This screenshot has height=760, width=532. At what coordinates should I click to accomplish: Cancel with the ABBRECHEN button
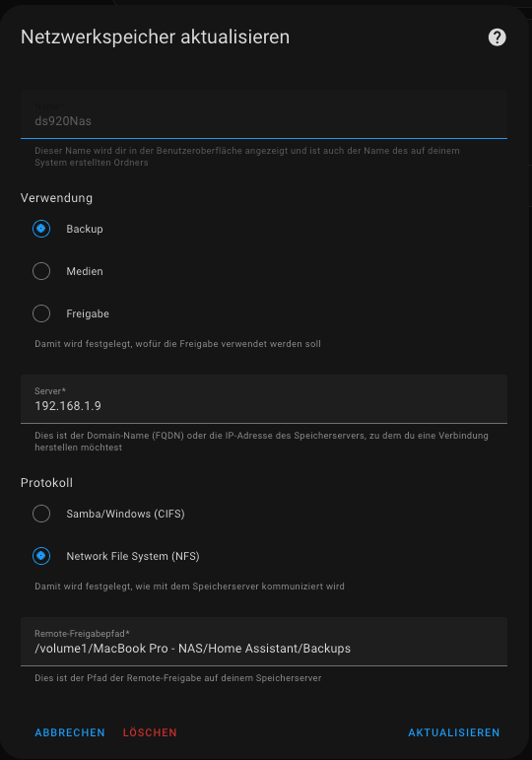pos(70,732)
